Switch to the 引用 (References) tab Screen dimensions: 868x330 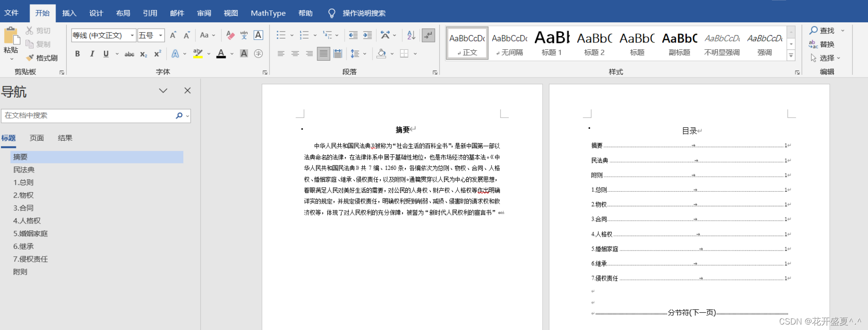(150, 13)
